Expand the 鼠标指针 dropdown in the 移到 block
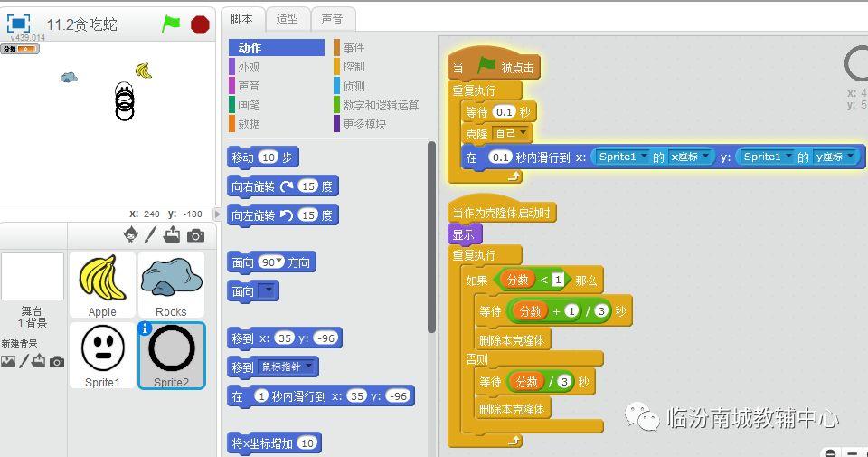 pos(309,367)
